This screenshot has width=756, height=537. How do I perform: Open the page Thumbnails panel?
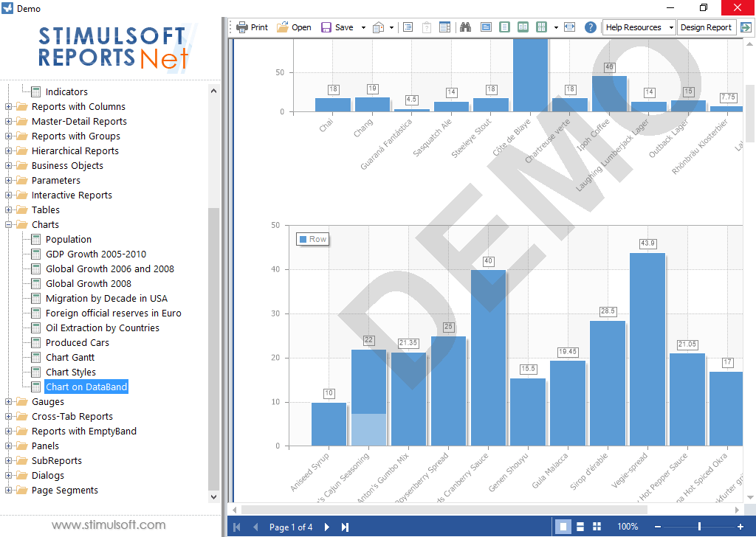click(444, 27)
